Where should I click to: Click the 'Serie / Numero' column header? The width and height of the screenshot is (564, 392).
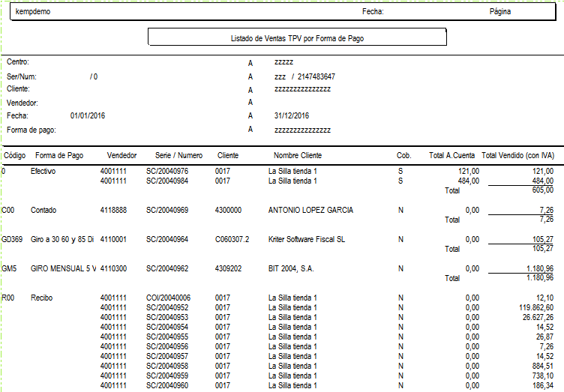pos(178,156)
